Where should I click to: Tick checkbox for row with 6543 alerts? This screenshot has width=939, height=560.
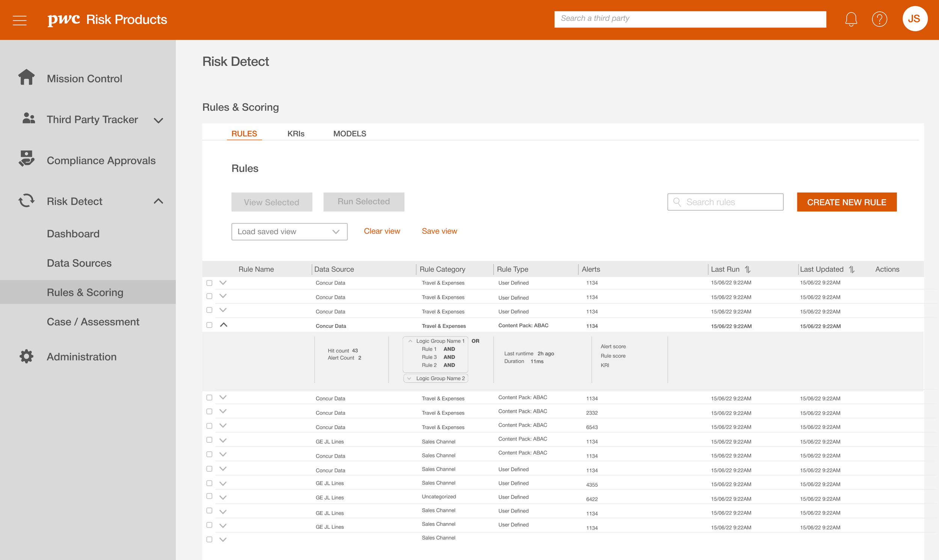point(209,426)
